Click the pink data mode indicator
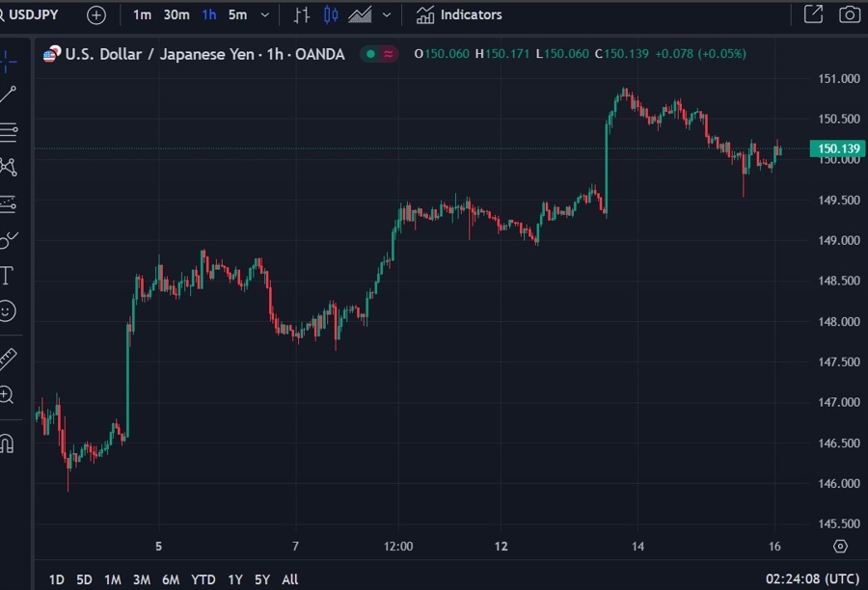The width and height of the screenshot is (868, 590). 389,54
